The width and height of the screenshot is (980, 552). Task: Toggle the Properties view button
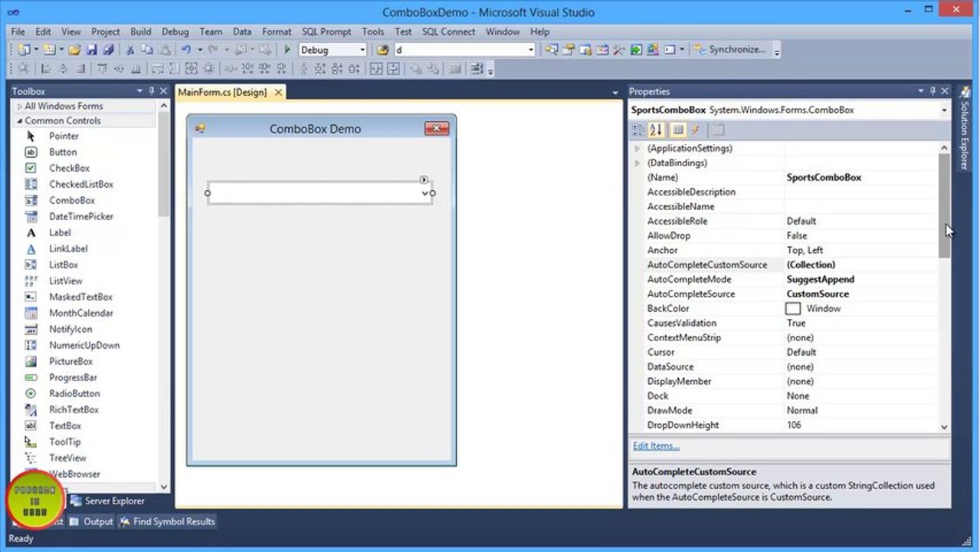[677, 130]
